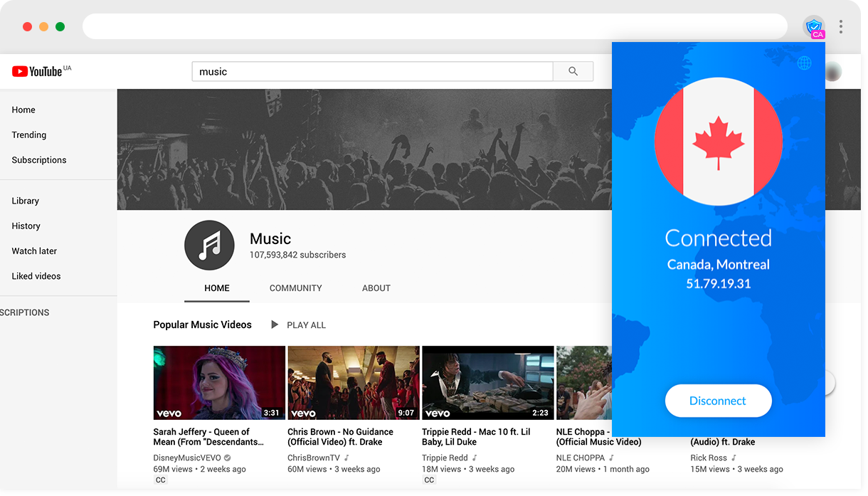Screen dimensions: 868x496
Task: Open Chris Brown No Guidance video thumbnail
Action: click(353, 382)
